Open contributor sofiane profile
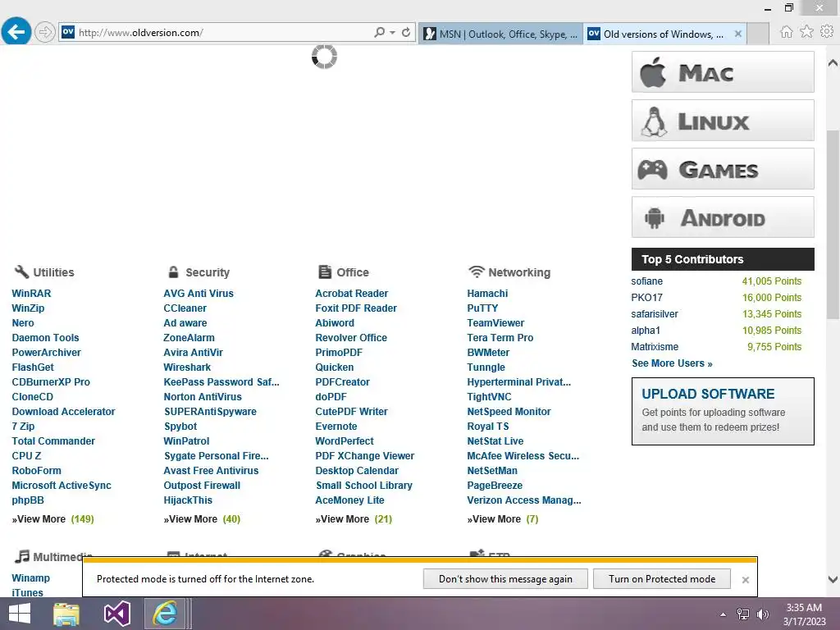The height and width of the screenshot is (630, 840). (646, 281)
